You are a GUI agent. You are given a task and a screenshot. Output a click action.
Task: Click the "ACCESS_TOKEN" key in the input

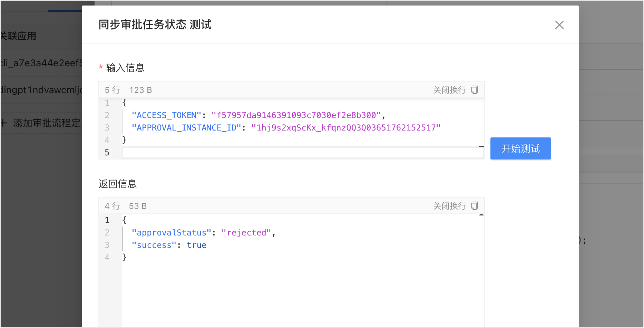pos(166,115)
